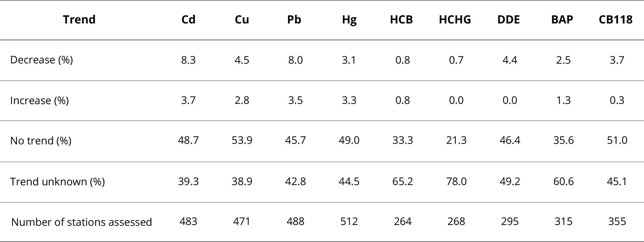Click the 78.0 trend unknown cell
The image size is (644, 242).
click(456, 182)
